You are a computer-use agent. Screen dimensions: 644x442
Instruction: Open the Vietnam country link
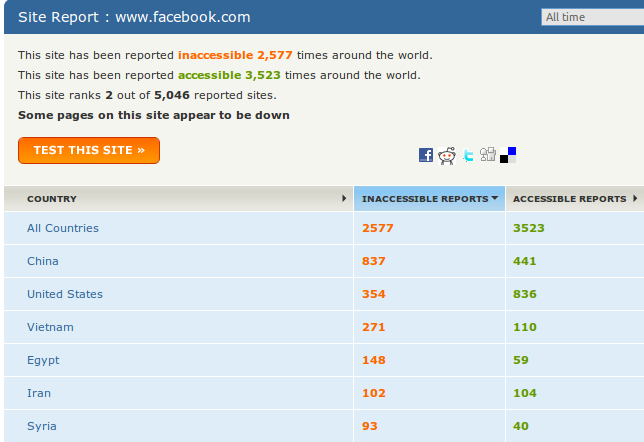[x=50, y=327]
